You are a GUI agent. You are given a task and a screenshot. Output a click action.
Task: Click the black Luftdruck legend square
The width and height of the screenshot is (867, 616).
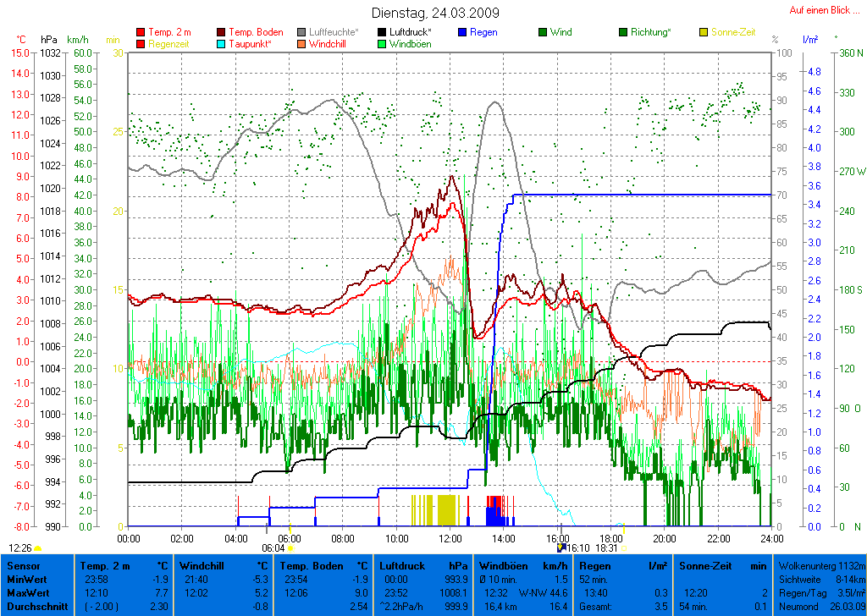[x=383, y=32]
